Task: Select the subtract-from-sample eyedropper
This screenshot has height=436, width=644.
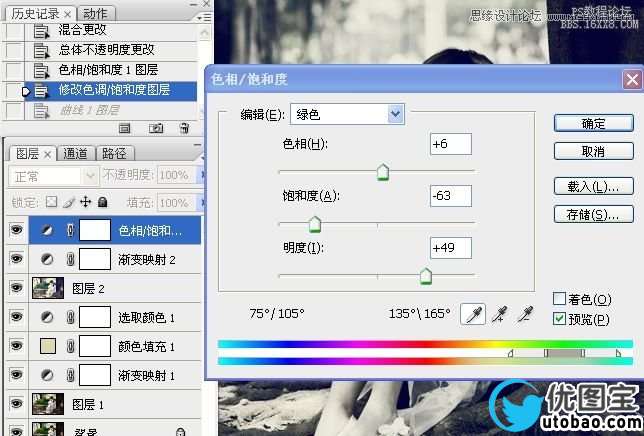Action: point(525,314)
